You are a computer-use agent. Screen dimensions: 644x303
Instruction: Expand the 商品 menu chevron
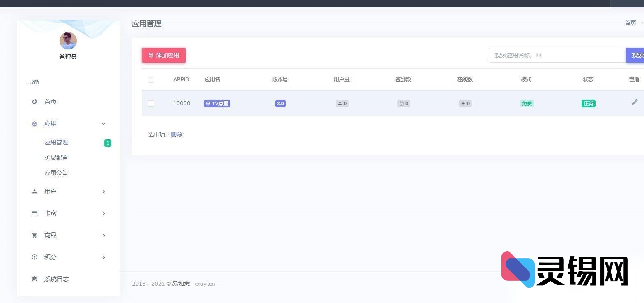(x=103, y=235)
